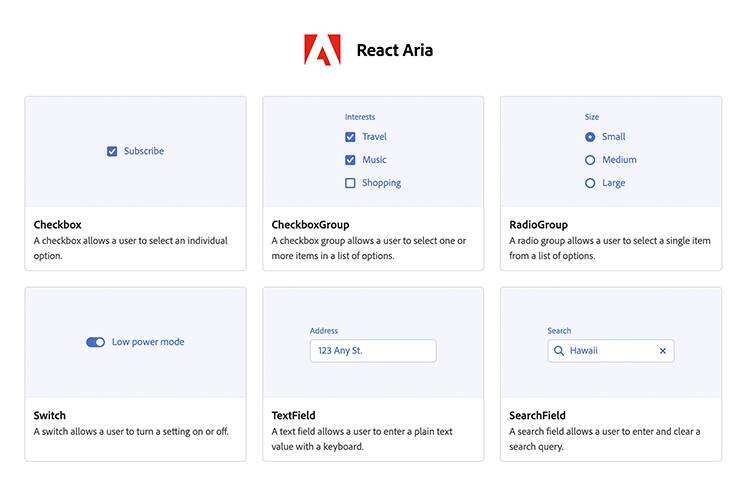Open the Switch component card title

pyautogui.click(x=50, y=415)
